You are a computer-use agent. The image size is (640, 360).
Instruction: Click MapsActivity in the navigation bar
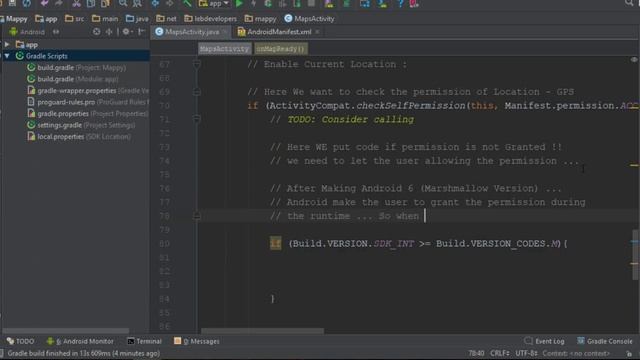(x=309, y=19)
